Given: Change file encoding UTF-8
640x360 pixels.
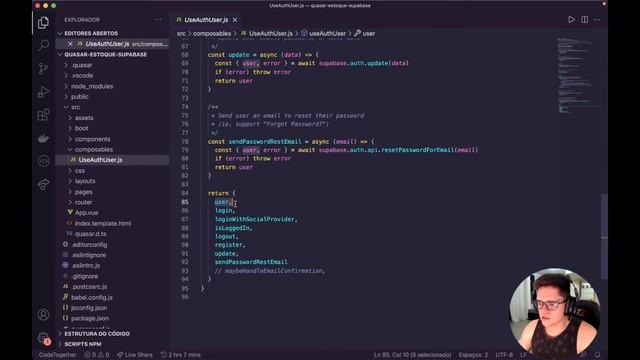Looking at the screenshot, I should [504, 355].
